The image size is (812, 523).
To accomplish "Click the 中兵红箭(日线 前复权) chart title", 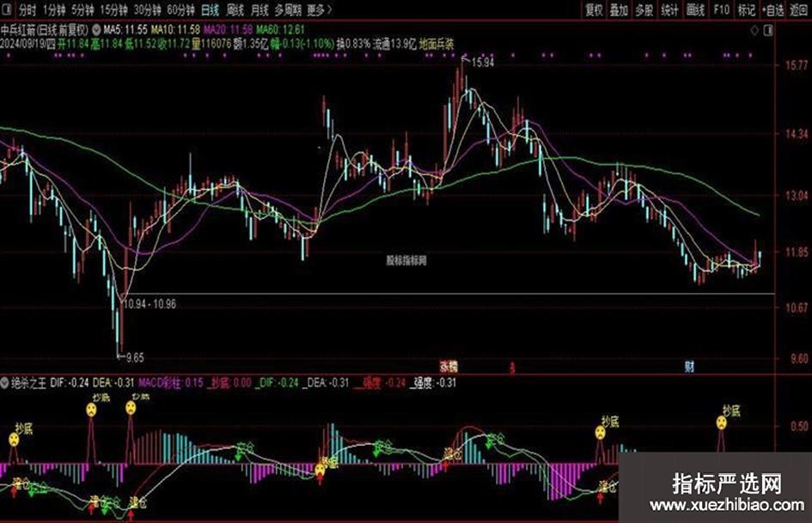I will (x=45, y=30).
